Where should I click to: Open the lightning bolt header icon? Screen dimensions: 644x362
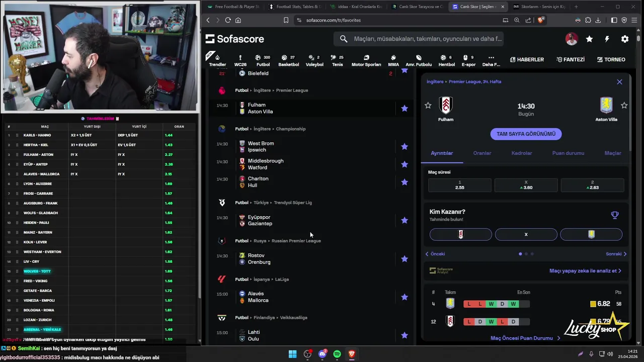[607, 39]
